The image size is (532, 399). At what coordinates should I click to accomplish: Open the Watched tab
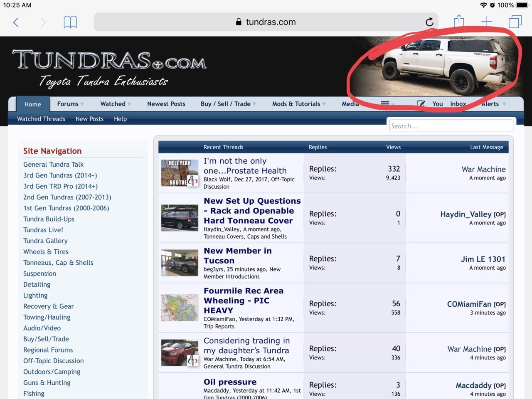[113, 104]
